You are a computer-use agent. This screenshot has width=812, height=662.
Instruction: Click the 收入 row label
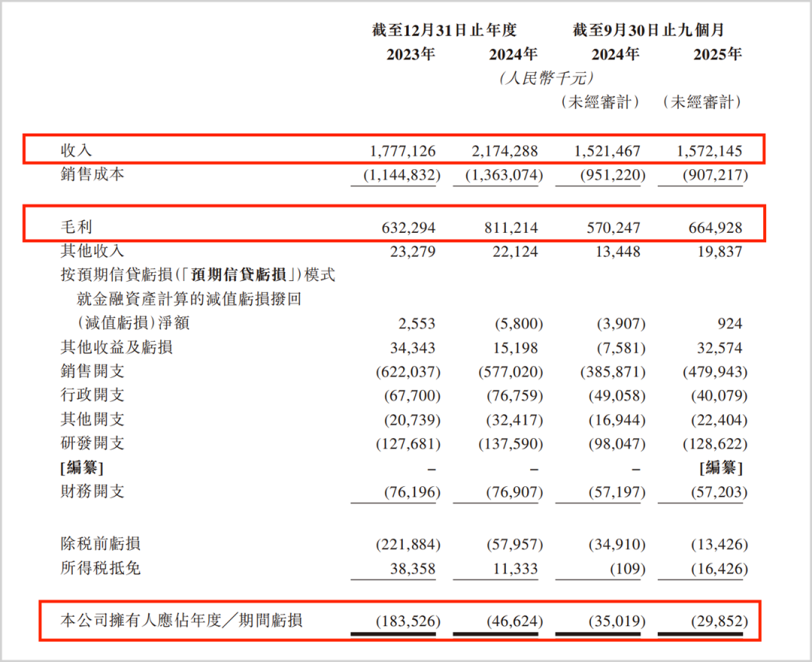(76, 151)
